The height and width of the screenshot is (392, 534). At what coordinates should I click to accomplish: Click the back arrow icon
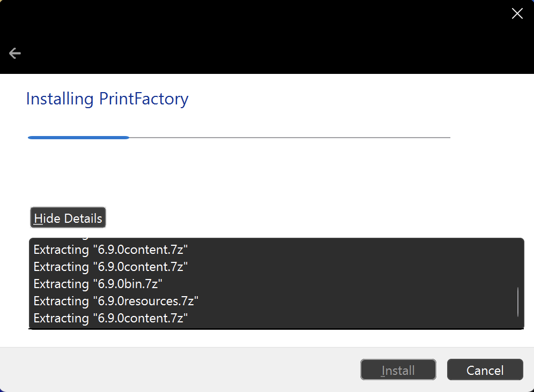[15, 53]
